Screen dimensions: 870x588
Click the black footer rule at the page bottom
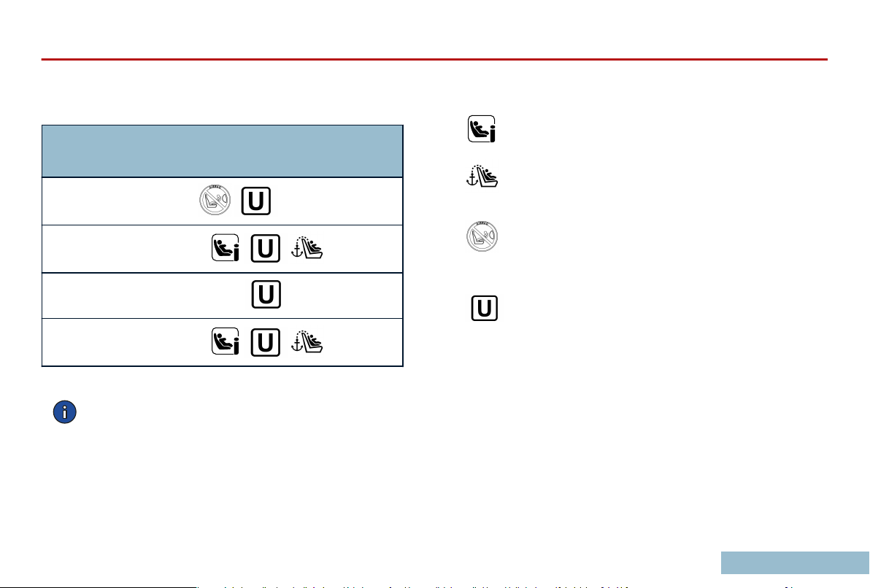coord(99,587)
